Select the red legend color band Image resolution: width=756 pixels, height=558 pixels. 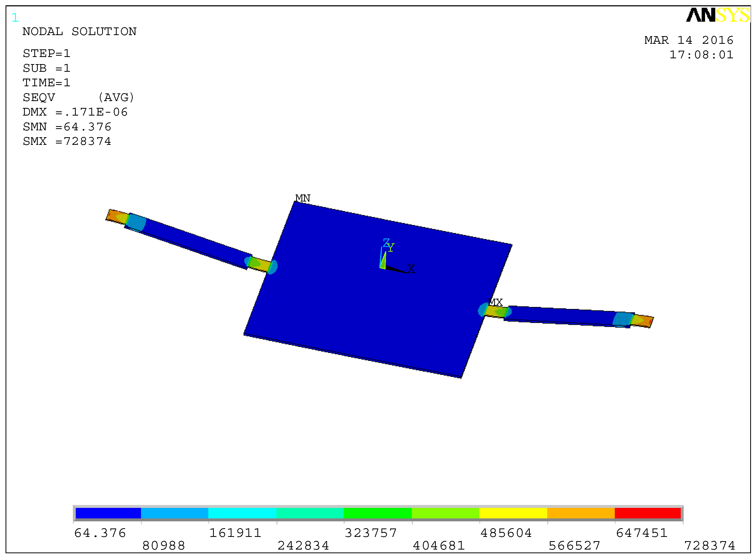point(647,513)
